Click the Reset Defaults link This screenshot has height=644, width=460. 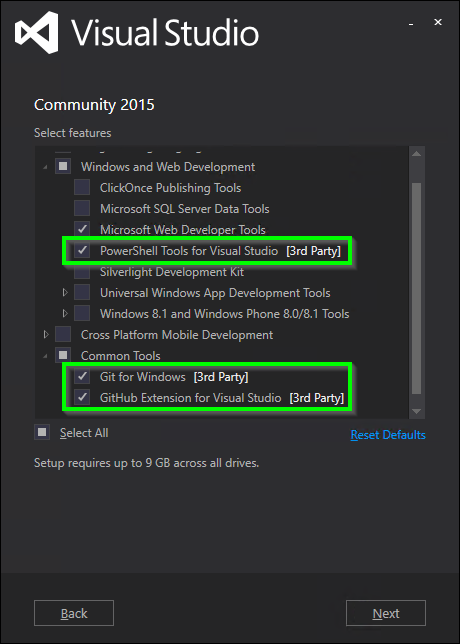[388, 435]
